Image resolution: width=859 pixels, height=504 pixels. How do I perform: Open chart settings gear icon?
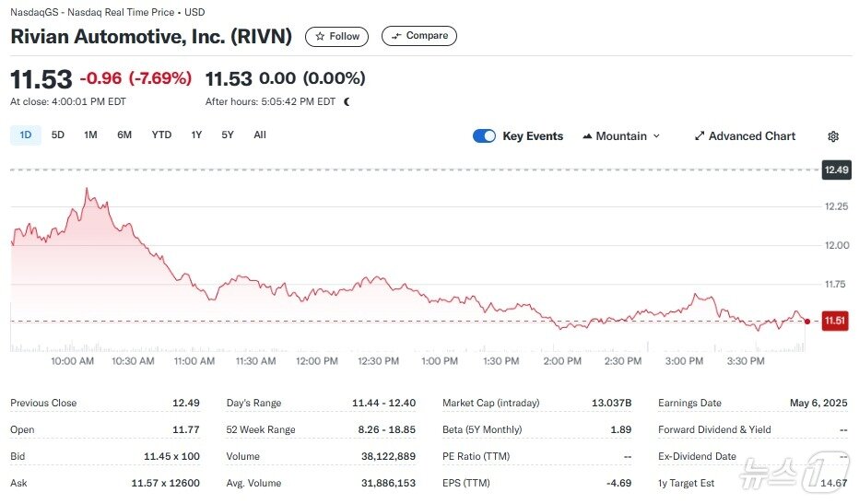pos(833,136)
